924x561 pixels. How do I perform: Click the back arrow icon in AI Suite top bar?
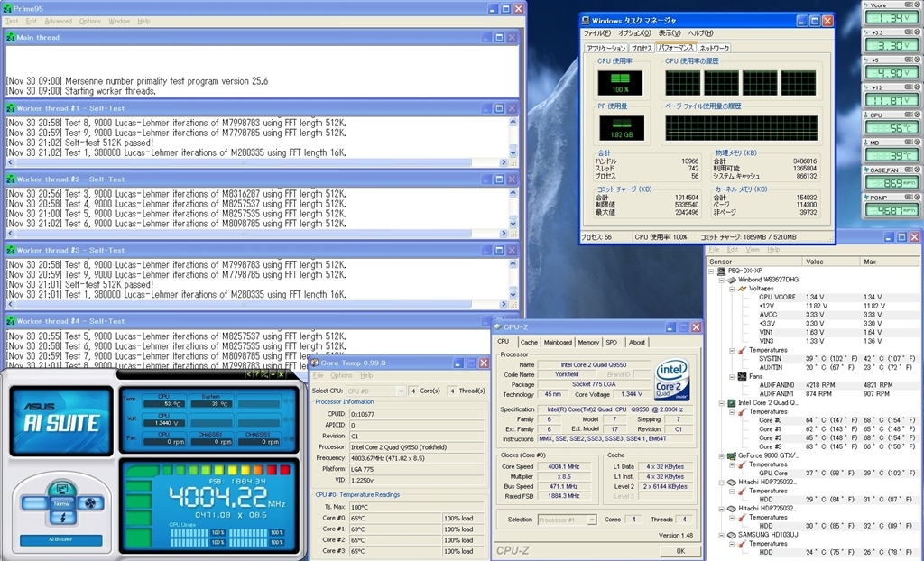(249, 374)
